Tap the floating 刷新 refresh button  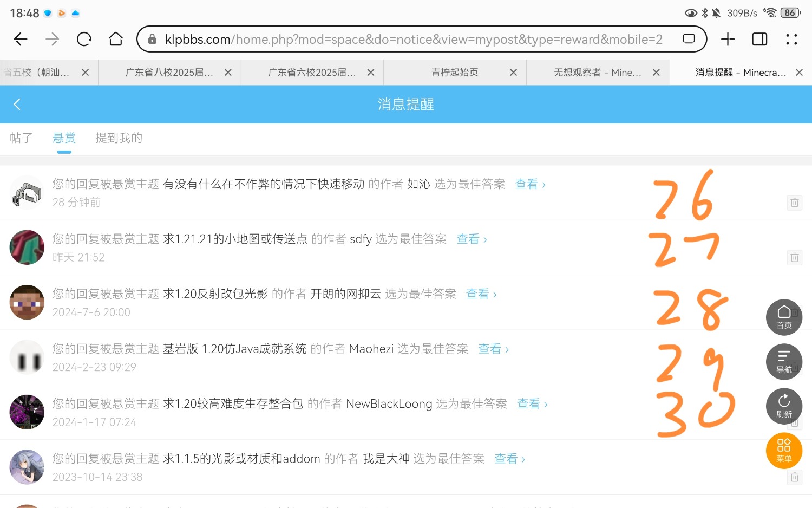pyautogui.click(x=784, y=406)
